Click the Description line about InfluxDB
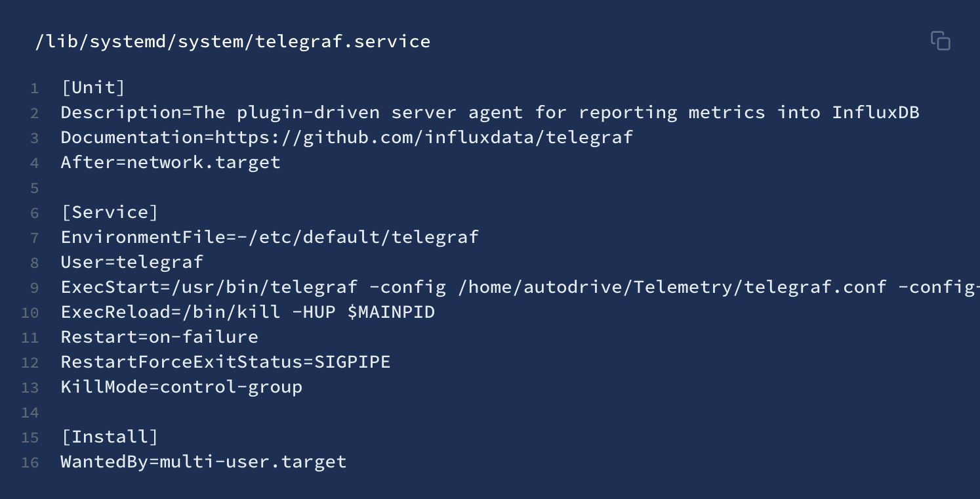 point(490,112)
